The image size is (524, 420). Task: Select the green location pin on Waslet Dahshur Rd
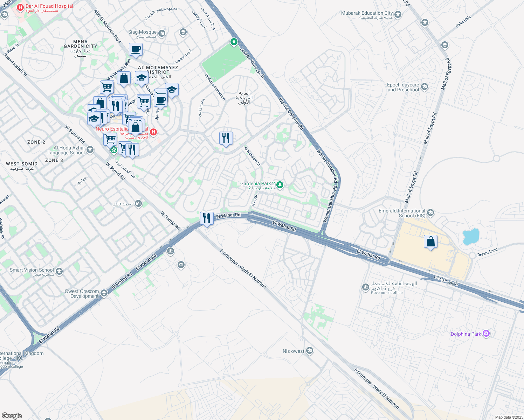click(x=234, y=42)
